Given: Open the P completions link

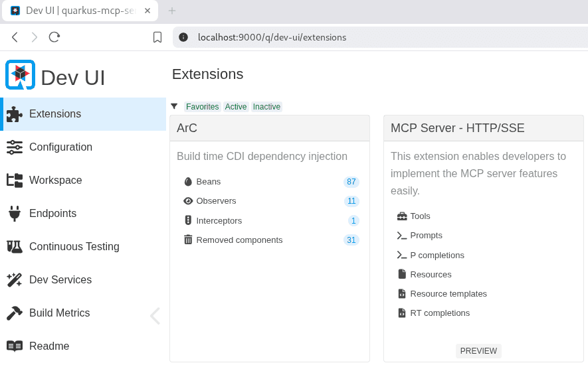Looking at the screenshot, I should (437, 255).
